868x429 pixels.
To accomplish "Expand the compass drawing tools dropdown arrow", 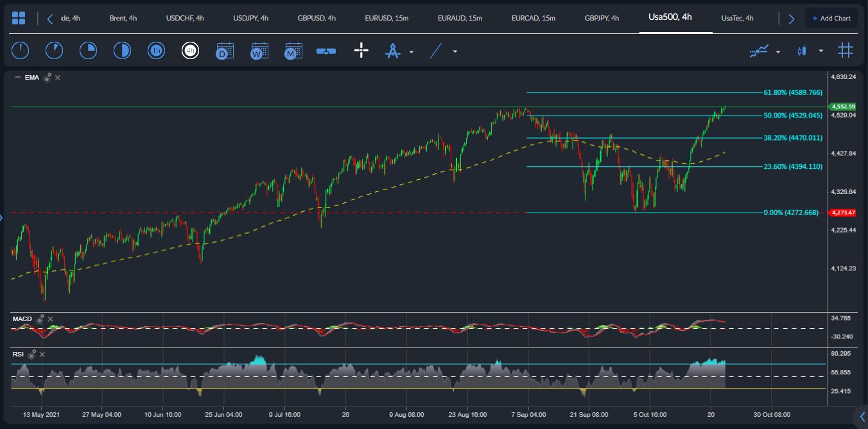I will (412, 51).
